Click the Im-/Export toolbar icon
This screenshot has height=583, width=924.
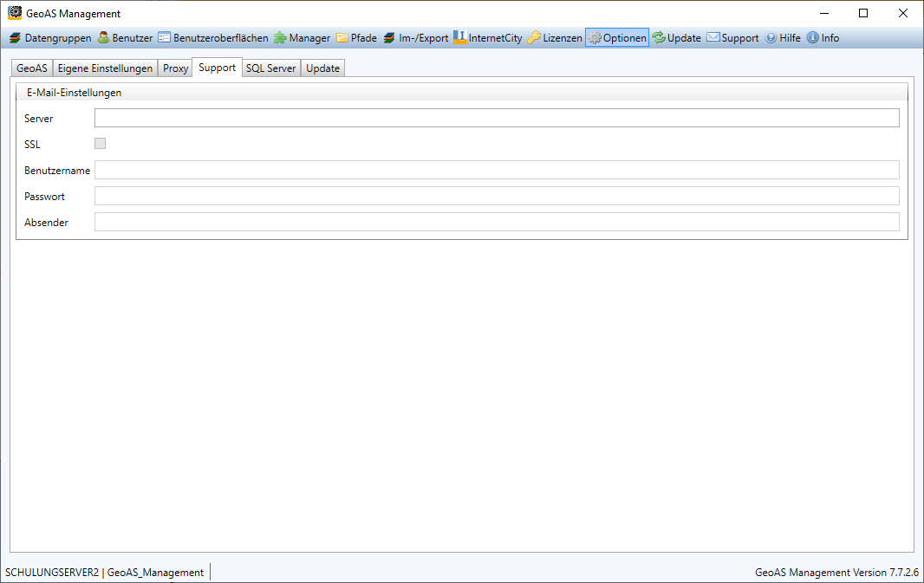[390, 38]
